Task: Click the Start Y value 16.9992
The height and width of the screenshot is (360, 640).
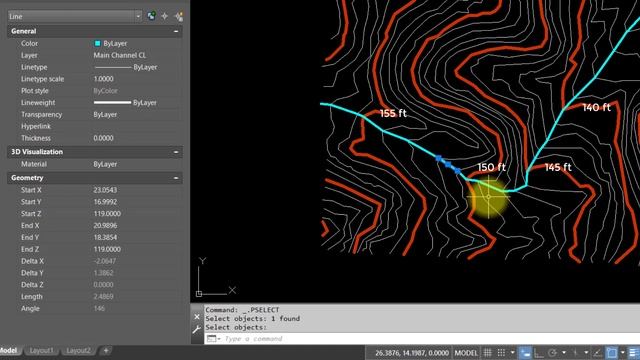Action: pyautogui.click(x=105, y=202)
